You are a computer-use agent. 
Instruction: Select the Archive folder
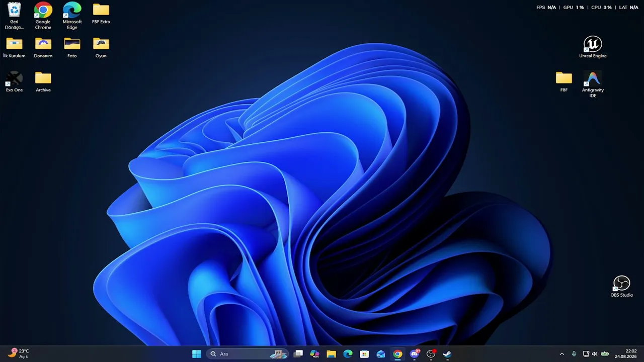[x=43, y=82]
